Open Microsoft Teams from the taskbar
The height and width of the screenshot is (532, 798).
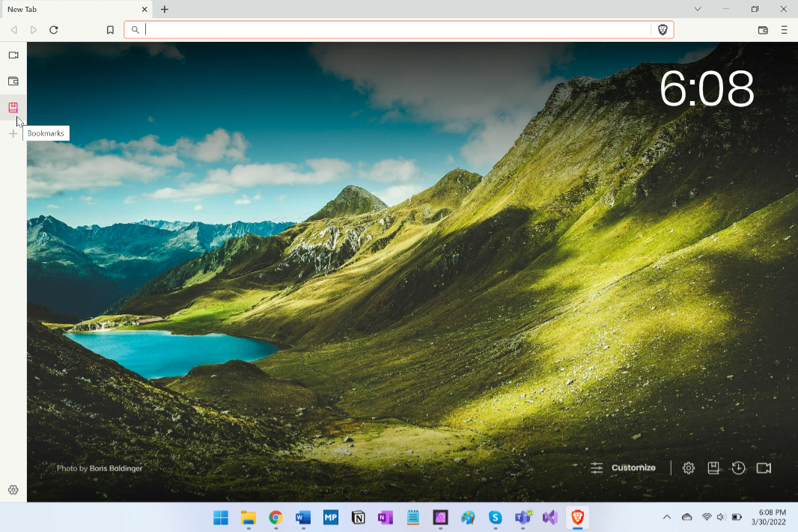(522, 517)
